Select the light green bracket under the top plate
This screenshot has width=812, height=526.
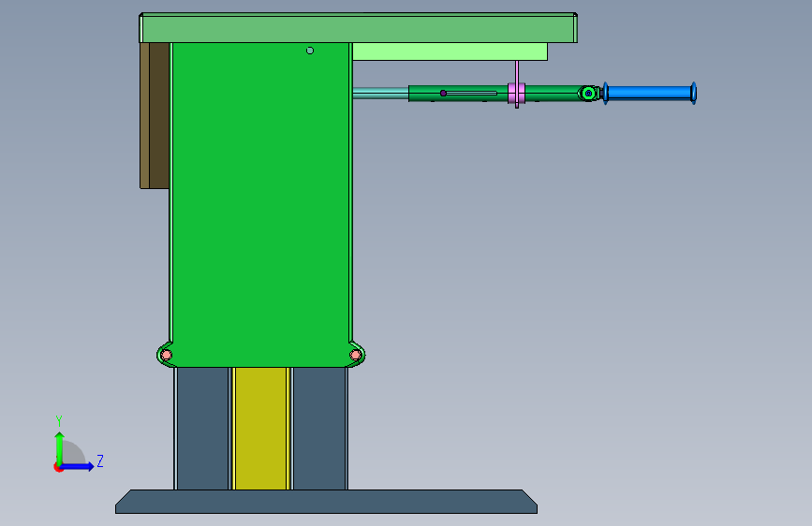(x=450, y=51)
